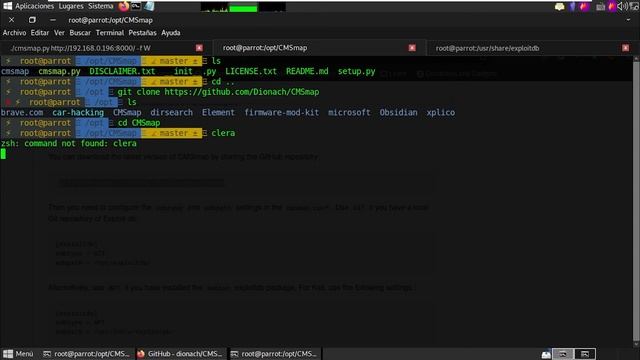This screenshot has height=360, width=640.
Task: Switch to last root@parrot:/opt/CMS taskbar window
Action: 274,354
